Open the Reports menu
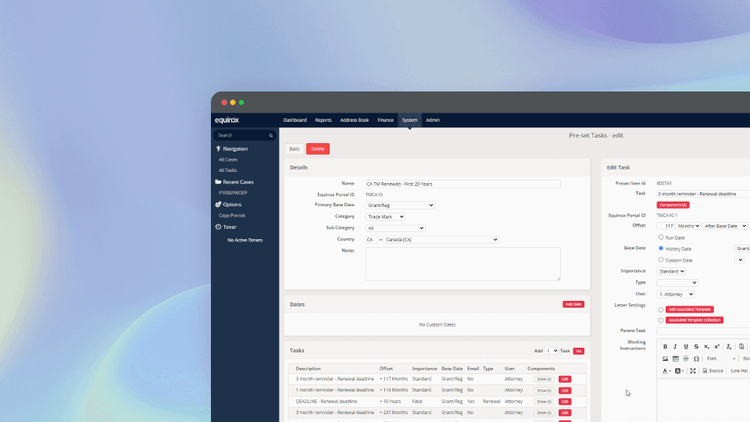 (323, 120)
